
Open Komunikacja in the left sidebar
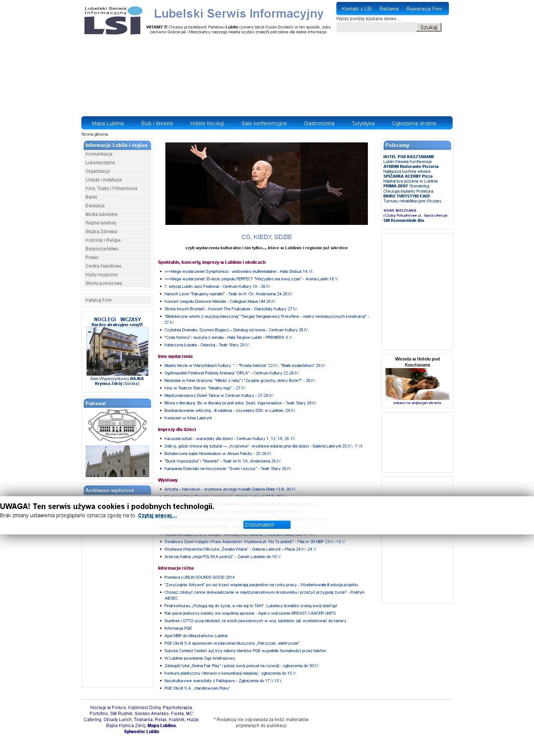[99, 154]
